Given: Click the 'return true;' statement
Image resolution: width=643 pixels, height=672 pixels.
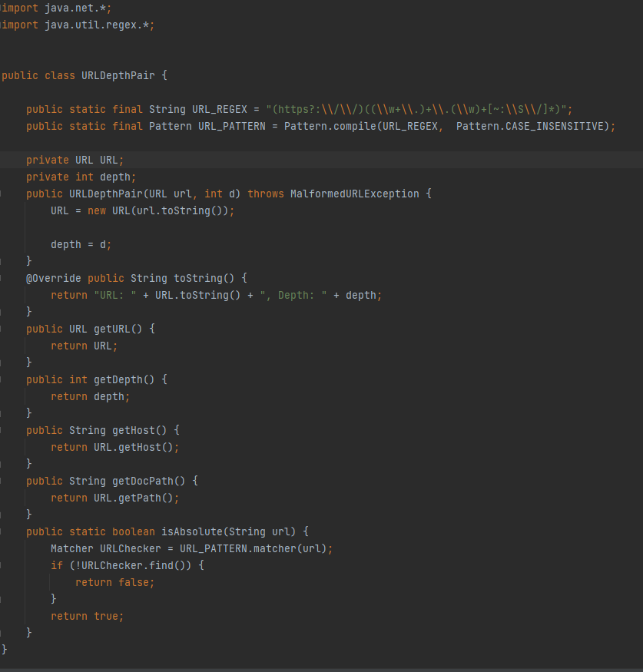Looking at the screenshot, I should pyautogui.click(x=88, y=616).
